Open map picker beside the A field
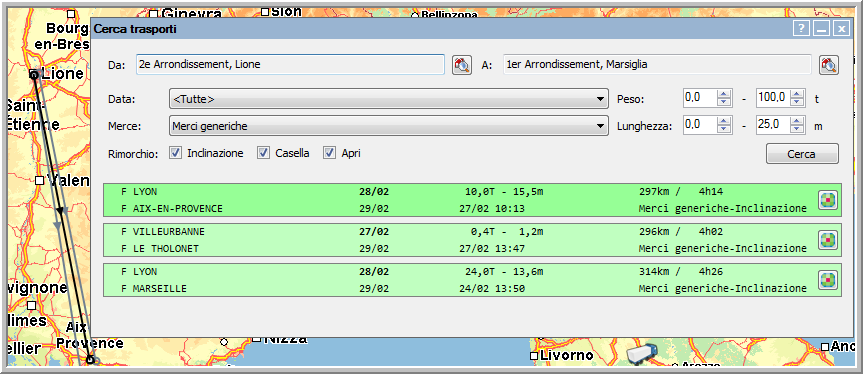 [x=828, y=65]
